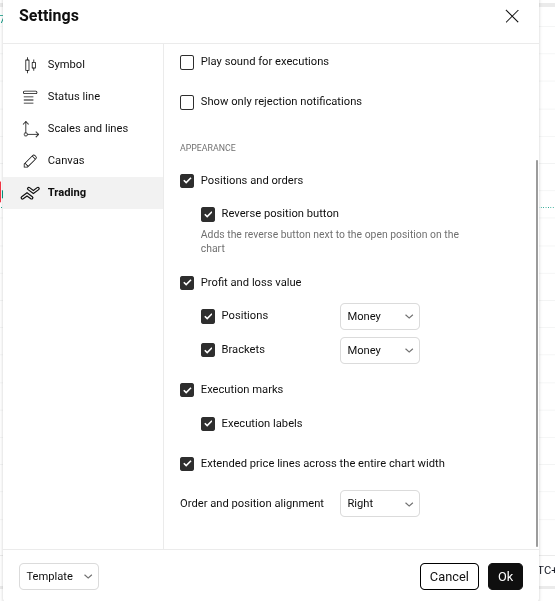Disable Execution labels checkbox
The width and height of the screenshot is (555, 601).
tap(208, 424)
